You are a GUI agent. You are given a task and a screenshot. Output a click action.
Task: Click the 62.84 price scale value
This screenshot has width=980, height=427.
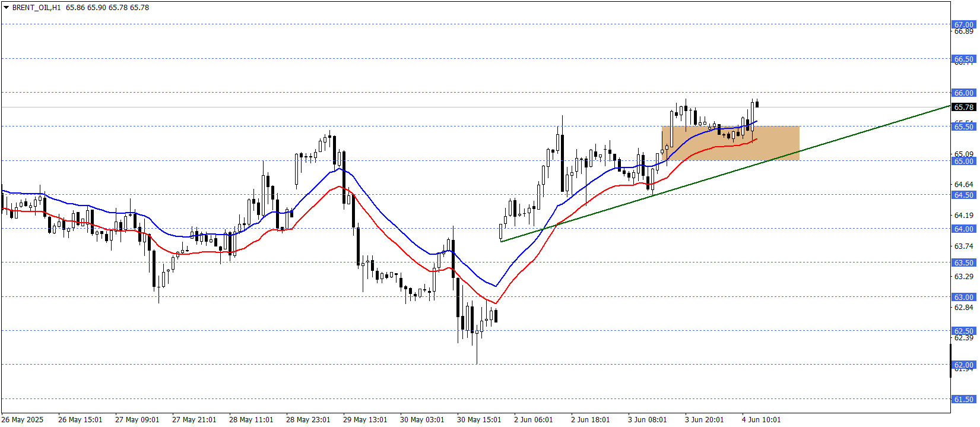point(963,307)
